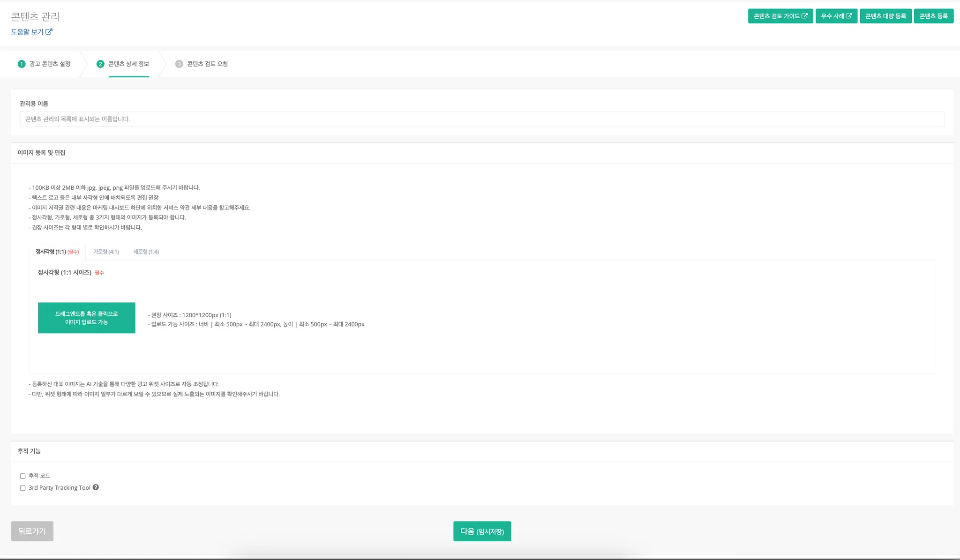Open 우수 사례 external link button
960x560 pixels.
836,16
